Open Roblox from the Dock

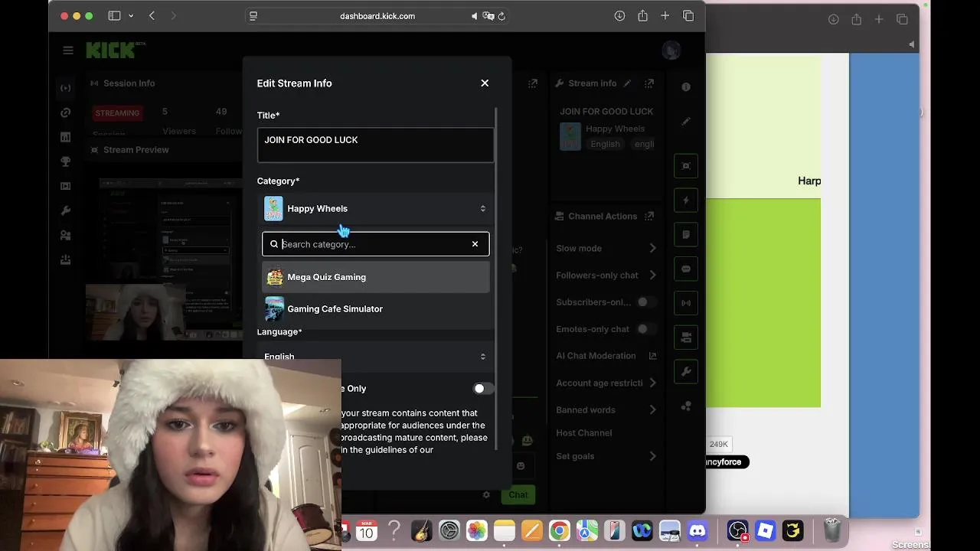[x=765, y=530]
